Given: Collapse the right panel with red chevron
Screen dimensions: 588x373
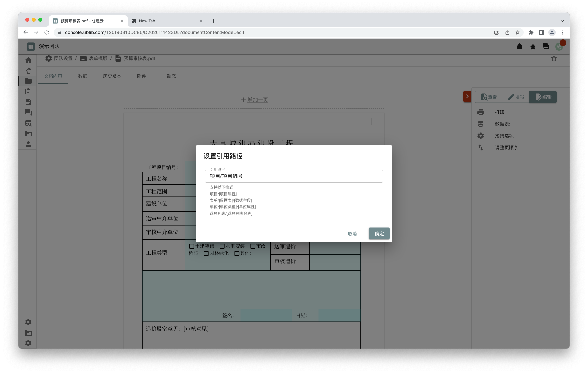Looking at the screenshot, I should tap(467, 97).
